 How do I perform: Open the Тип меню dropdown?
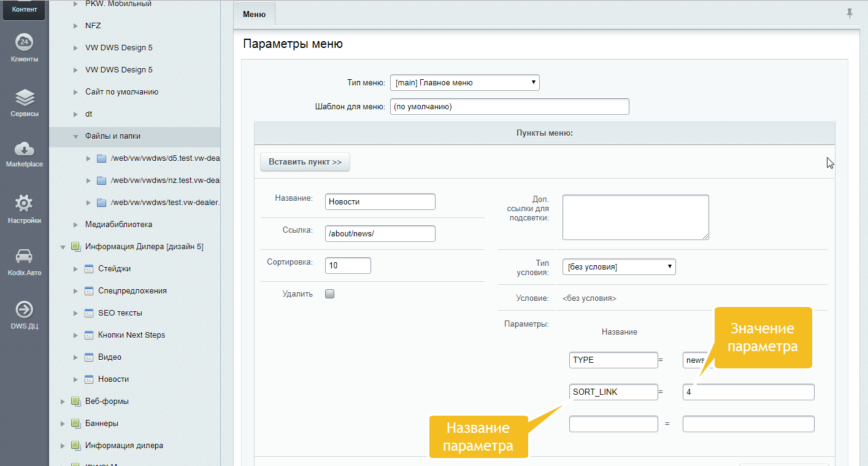click(x=464, y=82)
